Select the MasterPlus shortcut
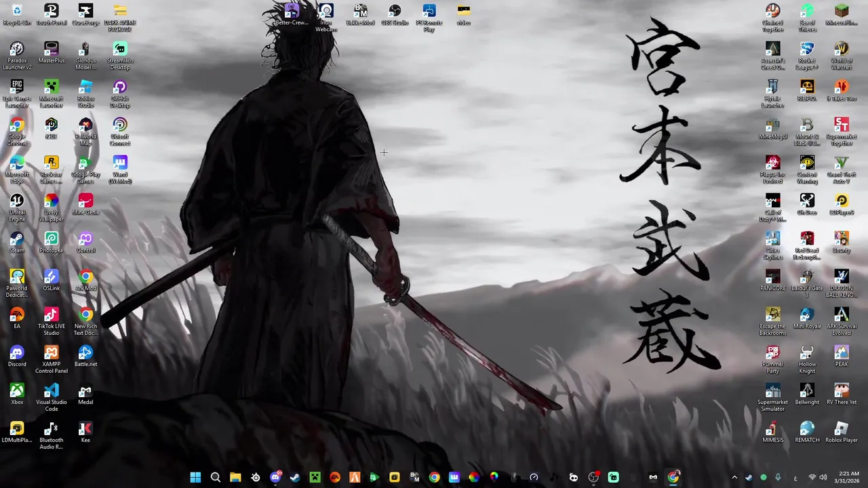The height and width of the screenshot is (488, 868). pyautogui.click(x=52, y=52)
